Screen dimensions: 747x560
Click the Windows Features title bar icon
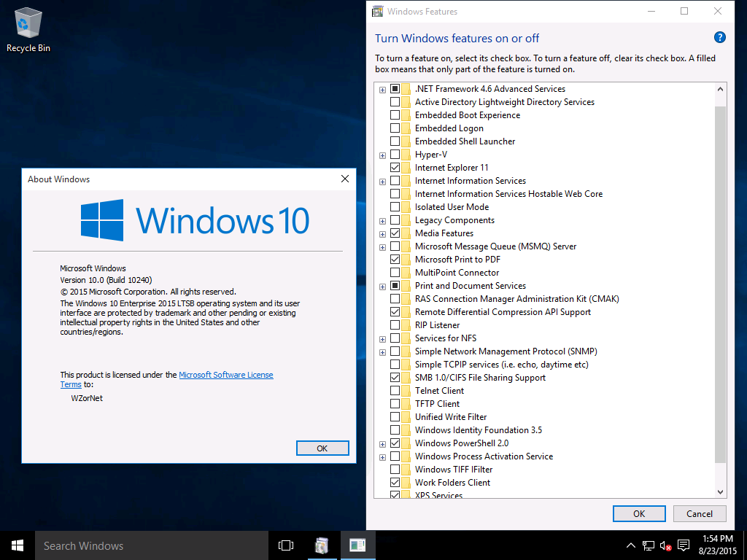coord(377,11)
